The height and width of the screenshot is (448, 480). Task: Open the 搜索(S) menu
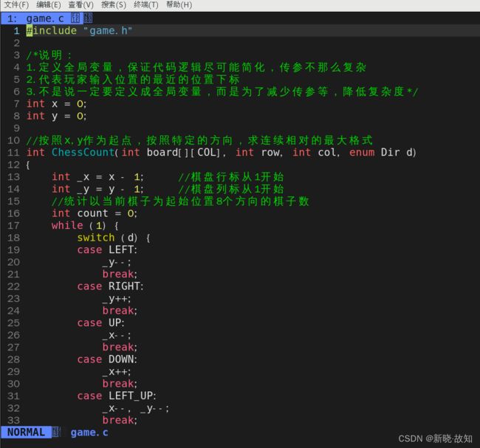[114, 5]
